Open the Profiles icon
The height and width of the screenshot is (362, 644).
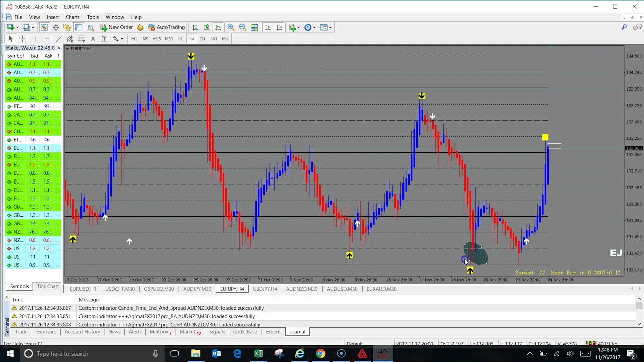click(x=26, y=27)
